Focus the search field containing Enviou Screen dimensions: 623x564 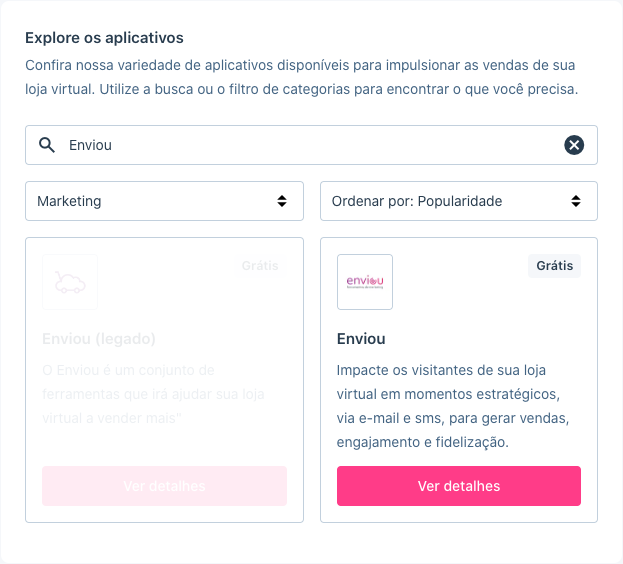(312, 145)
